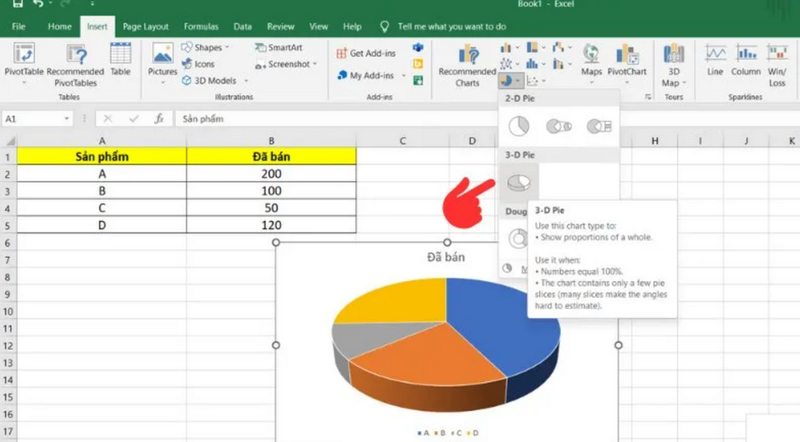Select column A header
The image size is (800, 442).
pyautogui.click(x=102, y=141)
